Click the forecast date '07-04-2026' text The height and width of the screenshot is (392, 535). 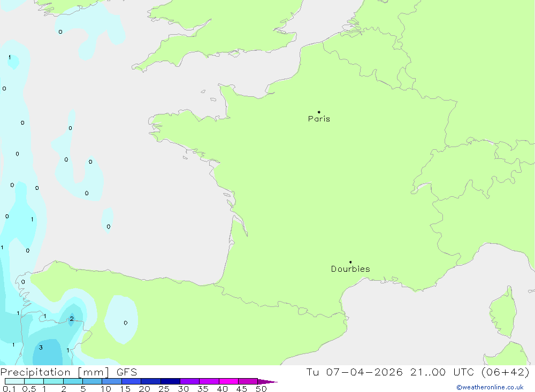tap(364, 372)
